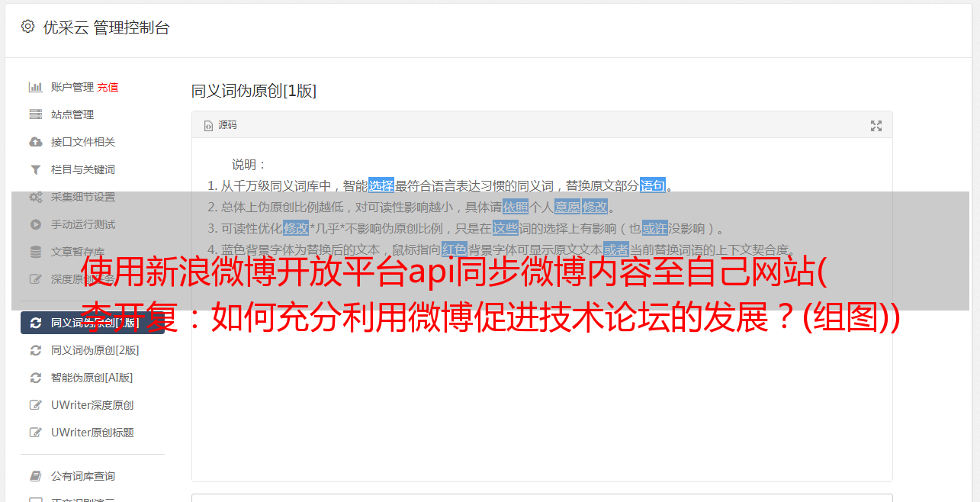
Task: Open 同义词伪原创[2版] menu item
Action: coord(95,350)
